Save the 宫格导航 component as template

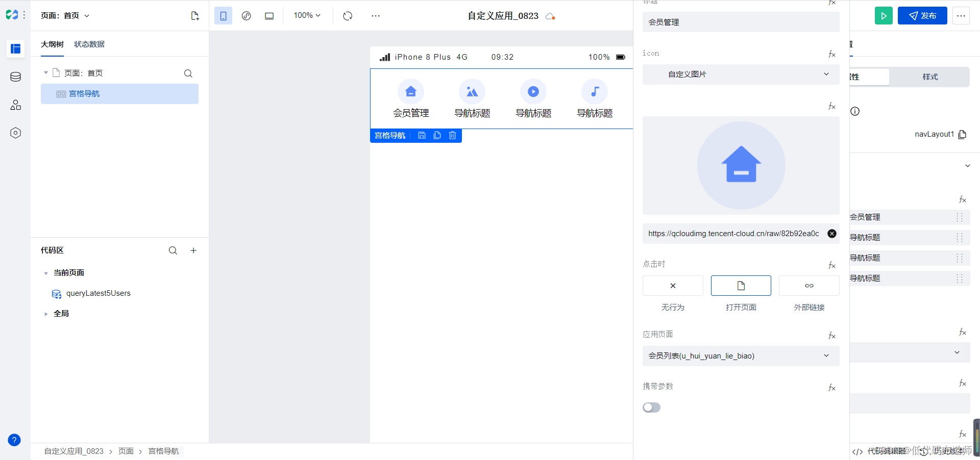point(422,136)
